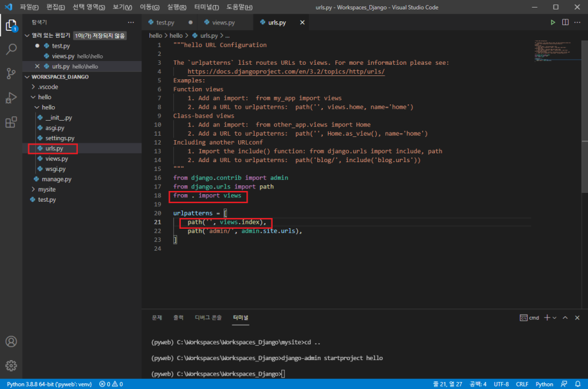The width and height of the screenshot is (588, 389).
Task: Maximize the terminal panel size
Action: pos(565,318)
